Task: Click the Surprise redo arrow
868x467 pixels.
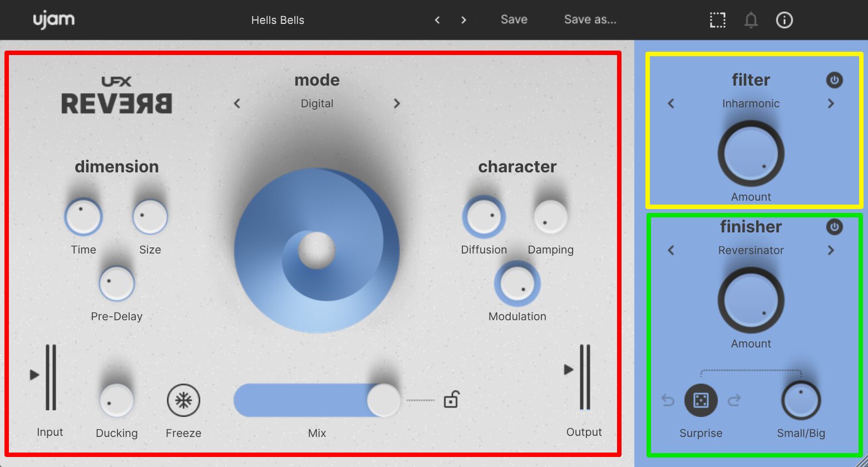Action: tap(734, 400)
